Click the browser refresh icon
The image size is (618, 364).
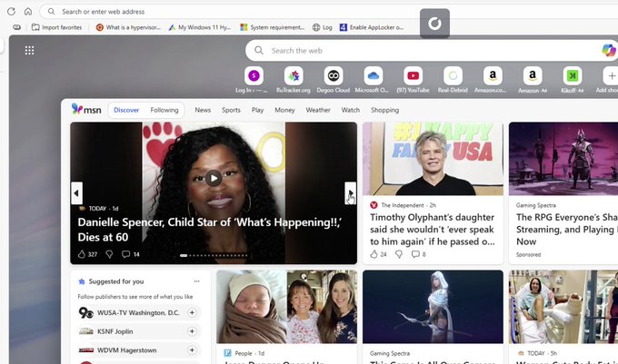(11, 12)
